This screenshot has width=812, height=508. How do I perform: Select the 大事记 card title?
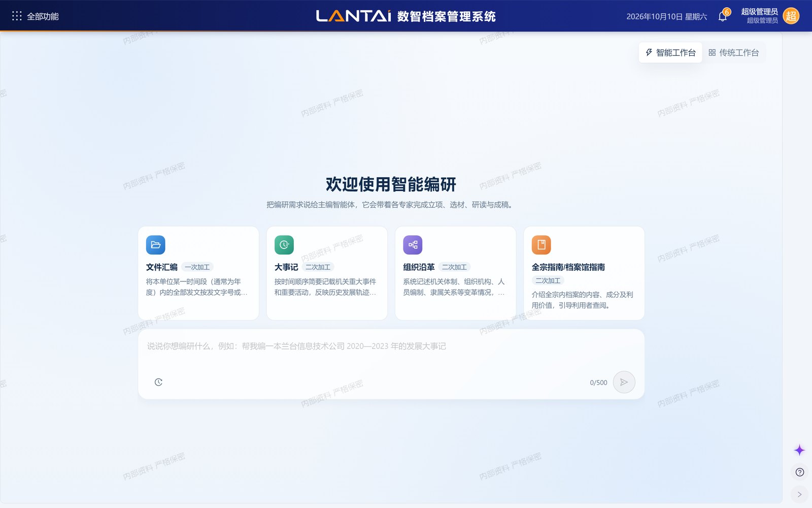(286, 267)
